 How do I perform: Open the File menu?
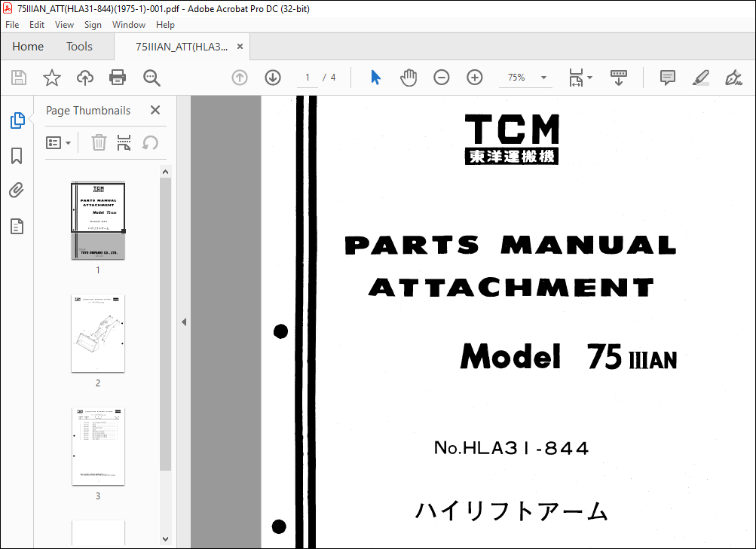[x=12, y=25]
